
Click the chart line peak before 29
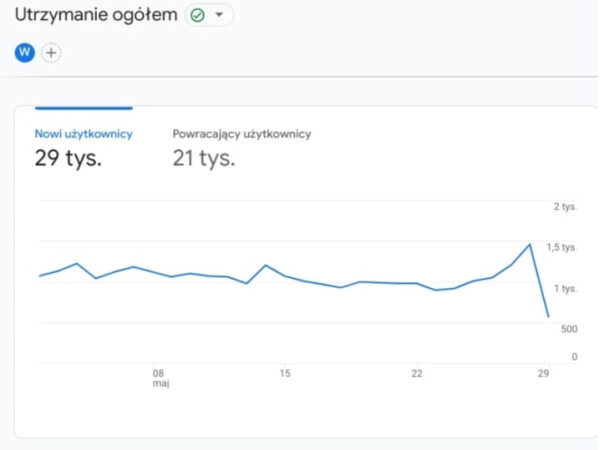click(x=529, y=243)
